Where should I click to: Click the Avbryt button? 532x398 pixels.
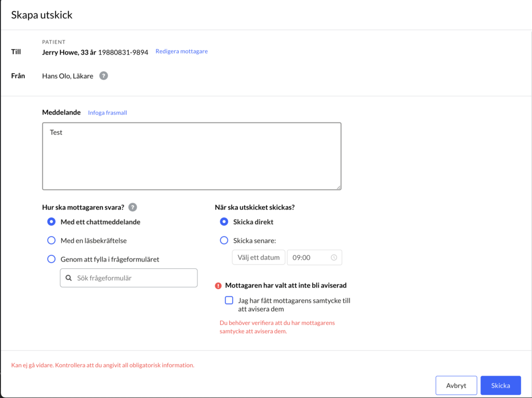click(x=456, y=386)
